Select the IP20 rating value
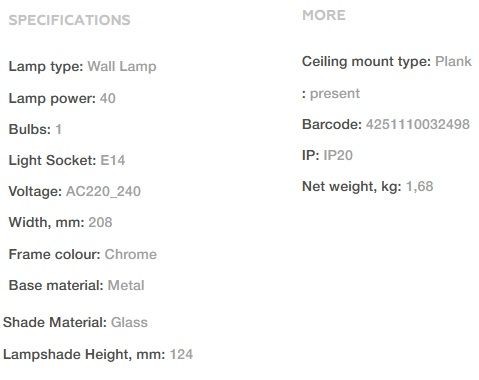This screenshot has width=479, height=380. [338, 155]
